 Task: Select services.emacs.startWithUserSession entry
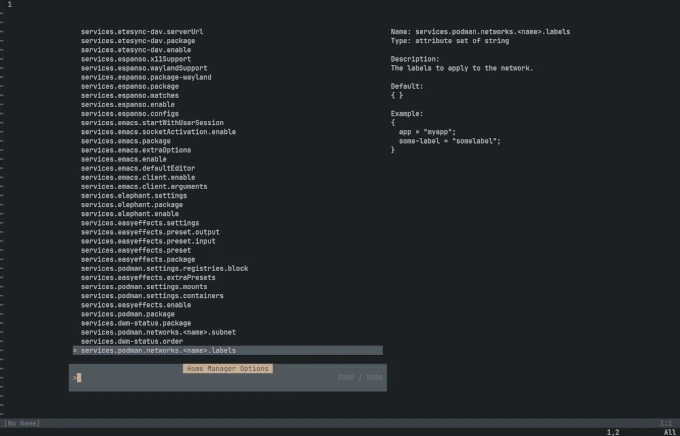tap(152, 123)
